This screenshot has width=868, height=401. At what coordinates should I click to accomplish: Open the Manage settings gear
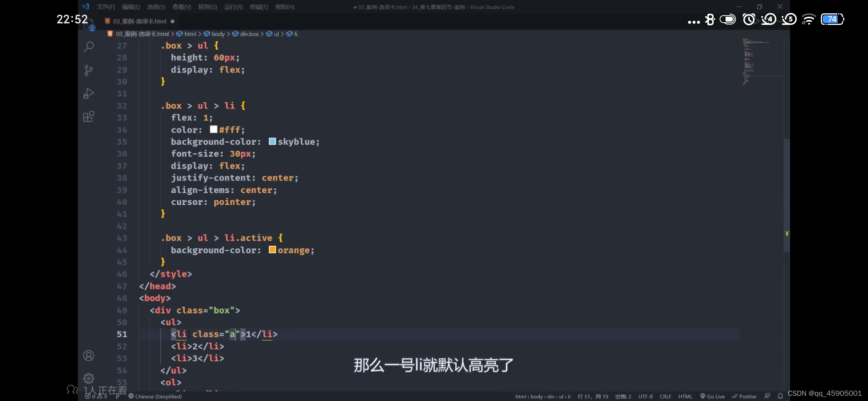[x=88, y=378]
